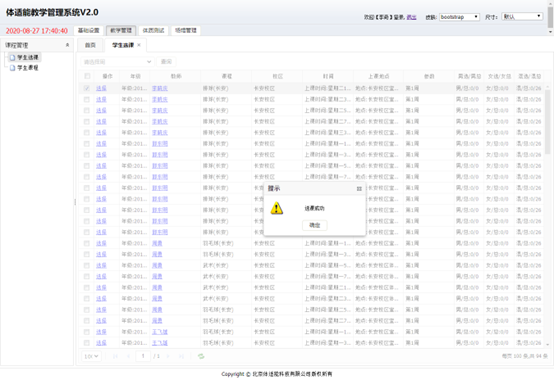Close the 提示 dialog with its X icon
This screenshot has height=380, width=554.
click(359, 189)
